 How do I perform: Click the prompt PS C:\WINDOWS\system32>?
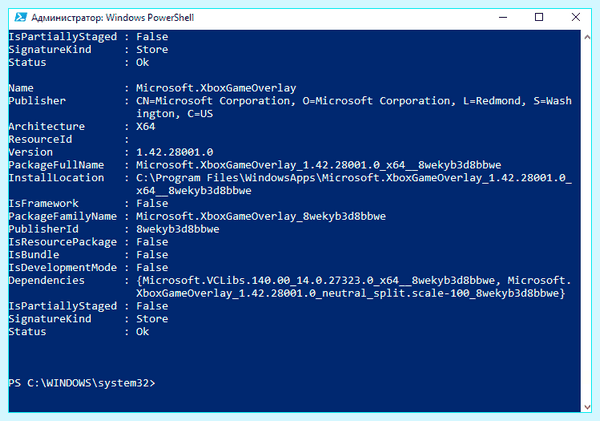(82, 383)
